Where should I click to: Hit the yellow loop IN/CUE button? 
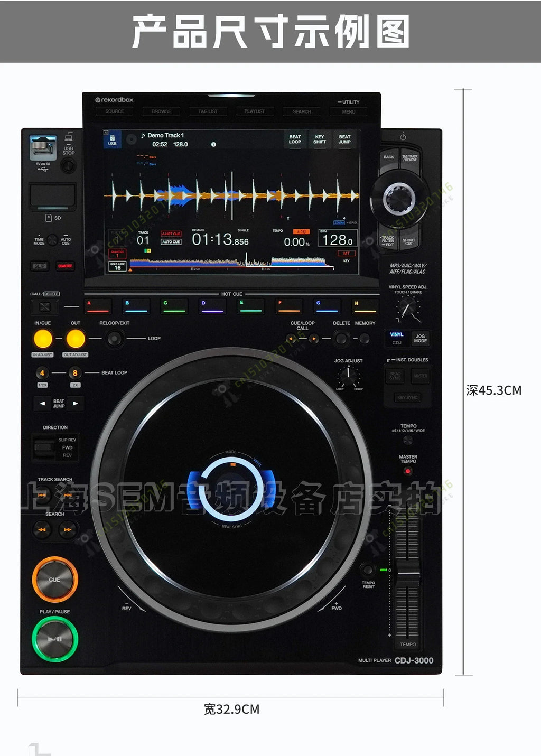[43, 339]
